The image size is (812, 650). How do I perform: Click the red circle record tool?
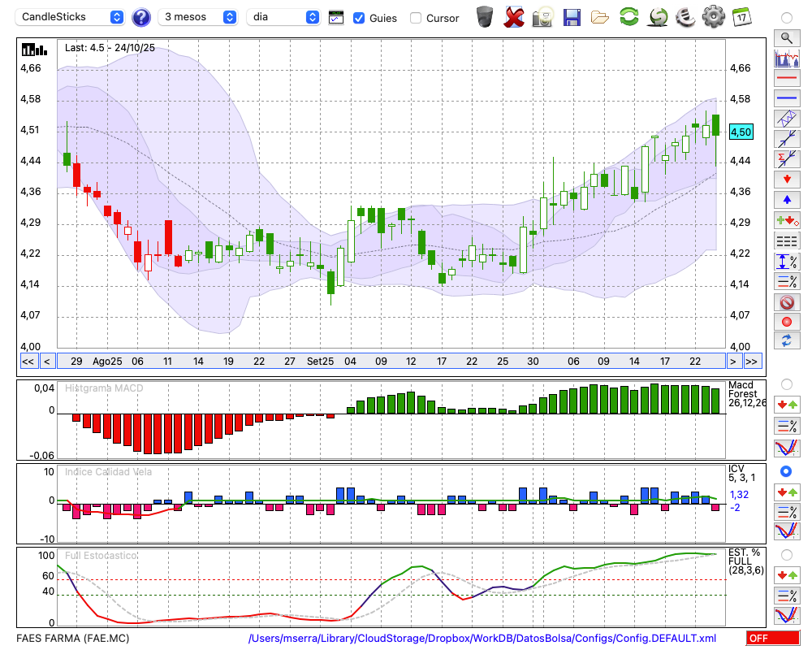pyautogui.click(x=787, y=322)
